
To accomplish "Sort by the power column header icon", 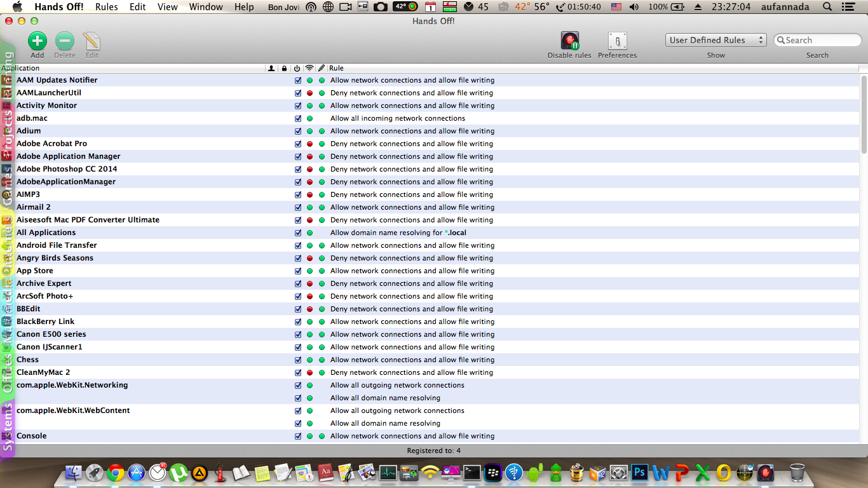I will click(x=297, y=68).
